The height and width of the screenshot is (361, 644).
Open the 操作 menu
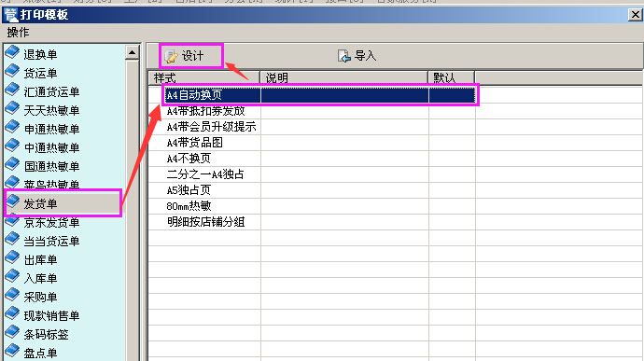coord(18,32)
